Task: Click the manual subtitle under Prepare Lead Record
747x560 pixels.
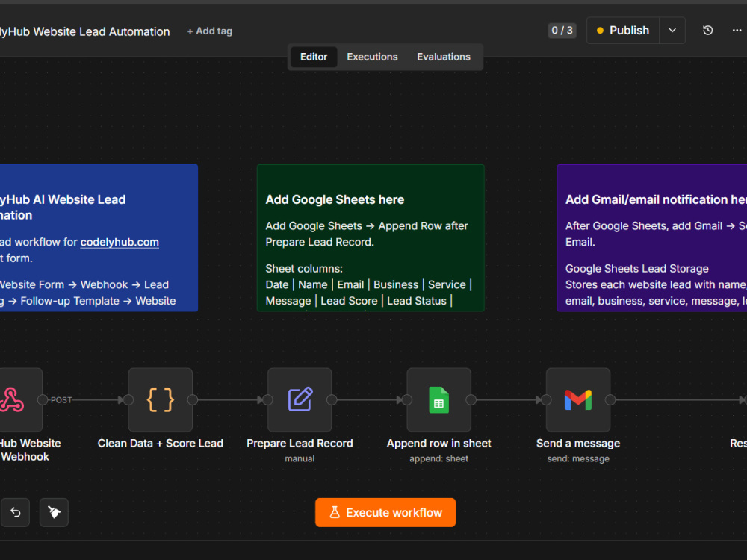Action: [300, 458]
